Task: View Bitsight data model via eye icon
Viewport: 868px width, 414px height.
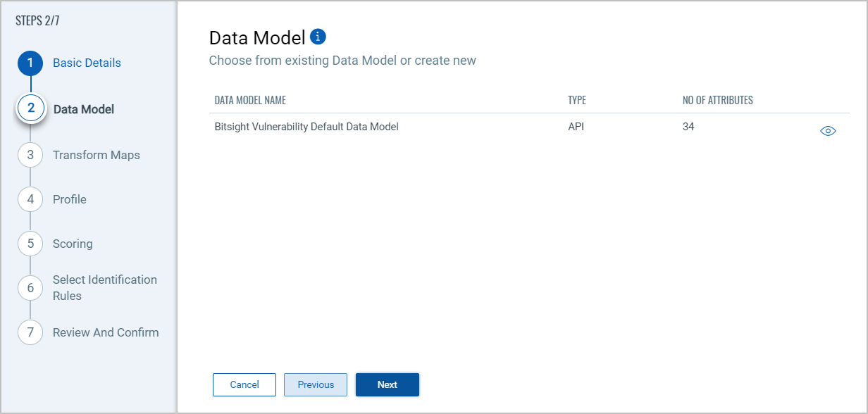Action: click(828, 131)
